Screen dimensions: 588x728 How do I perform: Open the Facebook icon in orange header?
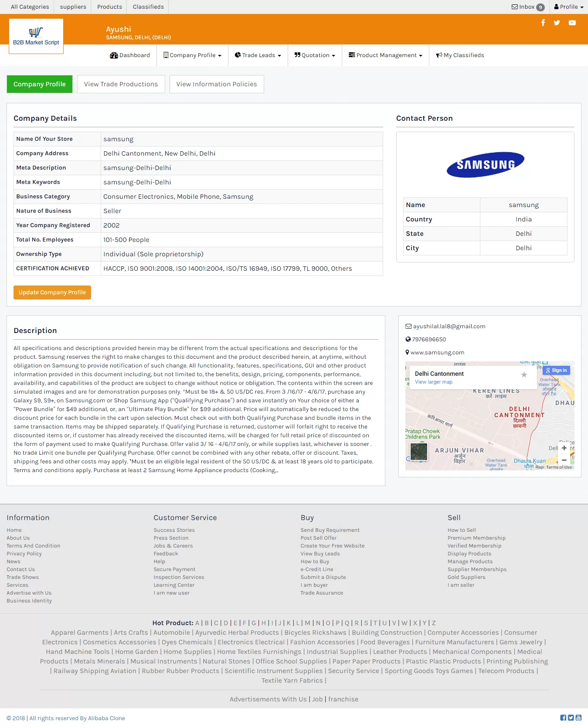click(543, 23)
